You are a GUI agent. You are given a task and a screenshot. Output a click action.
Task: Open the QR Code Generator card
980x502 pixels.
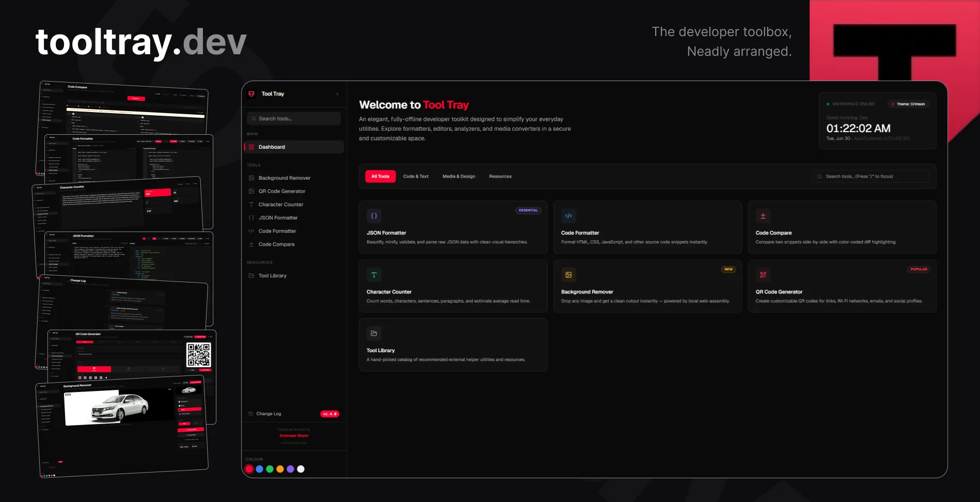842,286
